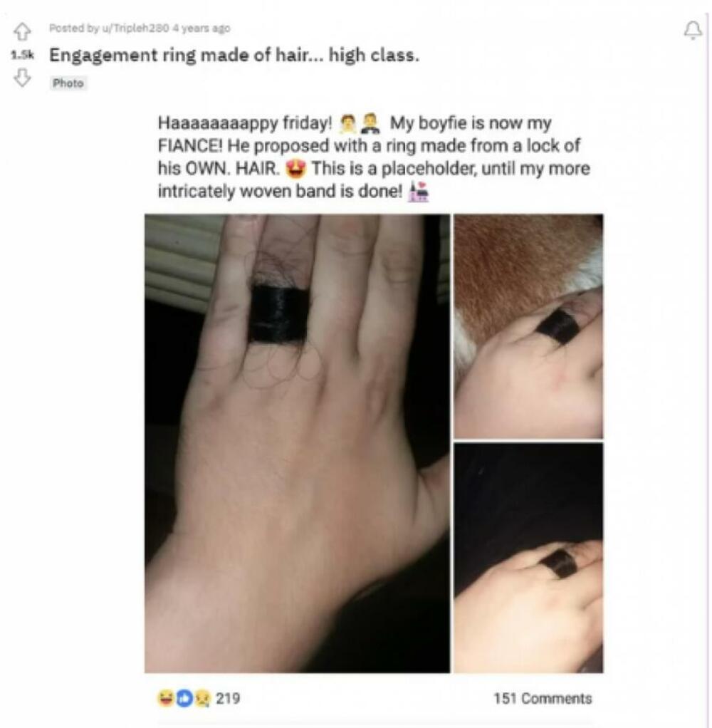Click the wedding emoji after 'band is done!'
The height and width of the screenshot is (728, 712).
(418, 192)
